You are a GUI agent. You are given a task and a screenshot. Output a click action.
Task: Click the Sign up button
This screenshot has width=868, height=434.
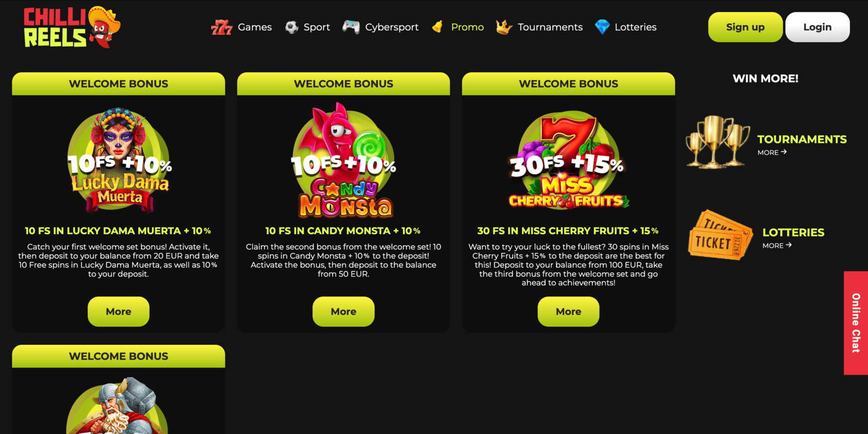tap(745, 27)
